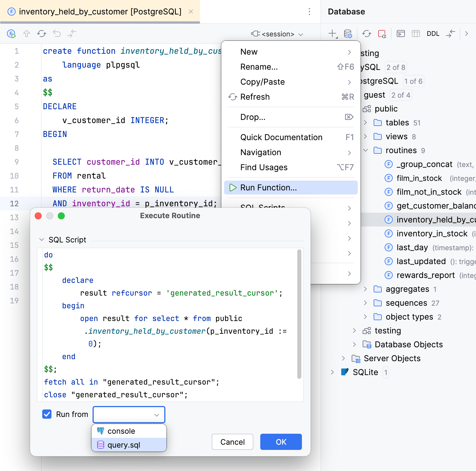Click the table editor grid icon

(x=416, y=34)
